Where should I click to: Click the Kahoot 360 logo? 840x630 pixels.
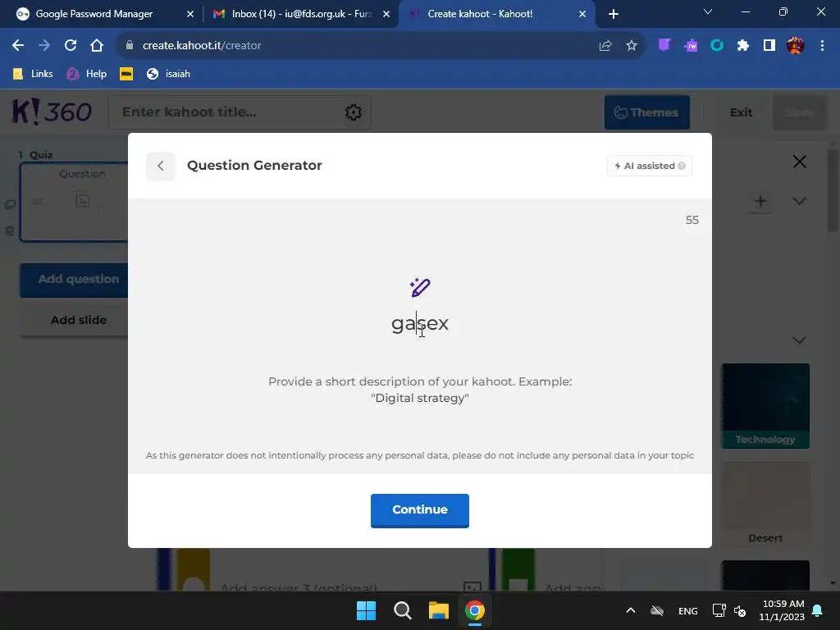pyautogui.click(x=52, y=112)
